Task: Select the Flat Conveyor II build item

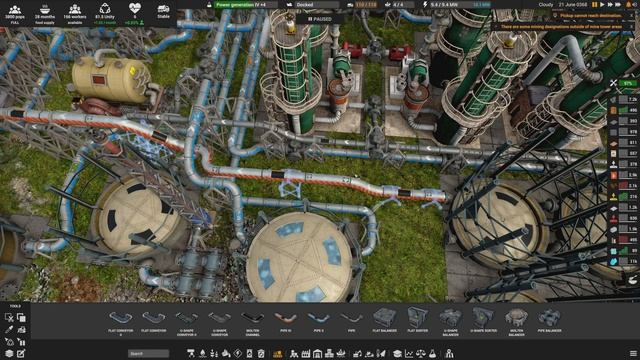Action: pos(120,323)
